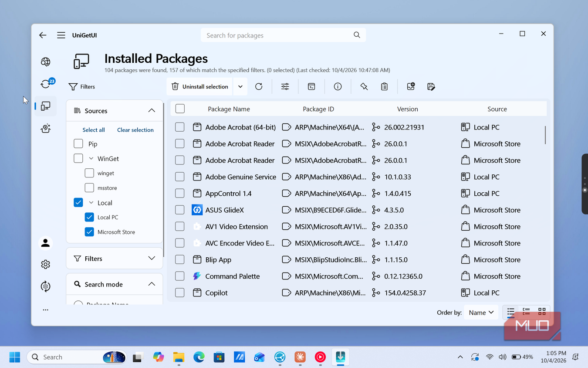Switch to the plain list view layout
The image size is (588, 368).
coord(511,312)
